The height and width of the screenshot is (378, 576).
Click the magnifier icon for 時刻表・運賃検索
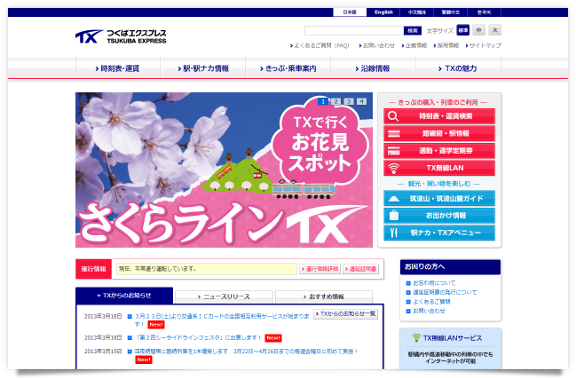[393, 116]
